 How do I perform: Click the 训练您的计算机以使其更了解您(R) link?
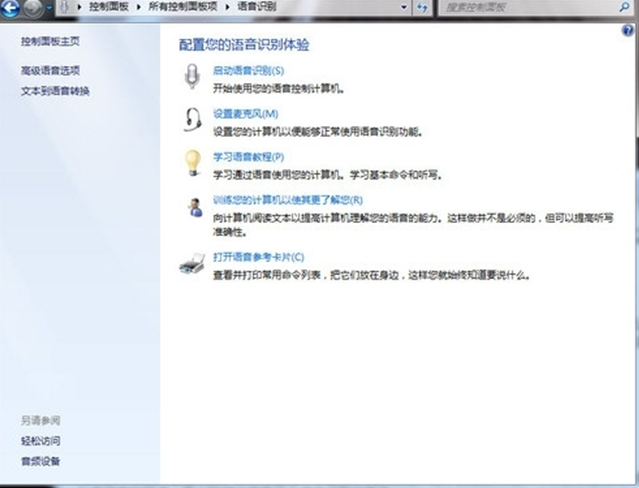(x=287, y=200)
